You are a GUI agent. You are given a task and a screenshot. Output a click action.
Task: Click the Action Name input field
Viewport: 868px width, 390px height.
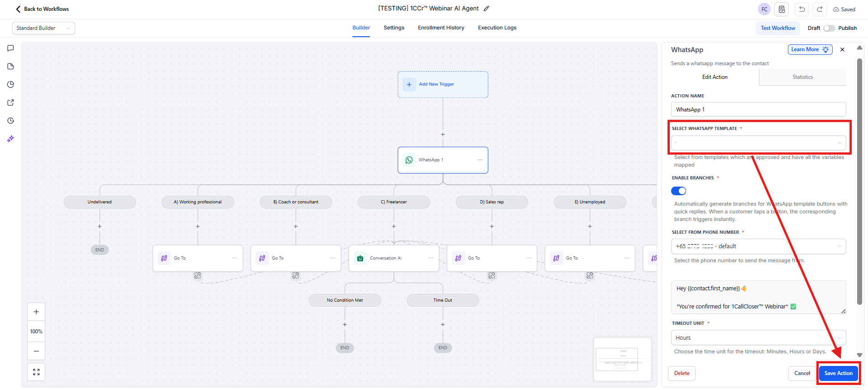(x=758, y=110)
